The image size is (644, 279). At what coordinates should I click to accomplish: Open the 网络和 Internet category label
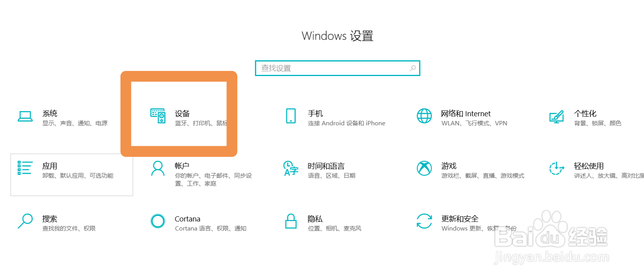[466, 113]
